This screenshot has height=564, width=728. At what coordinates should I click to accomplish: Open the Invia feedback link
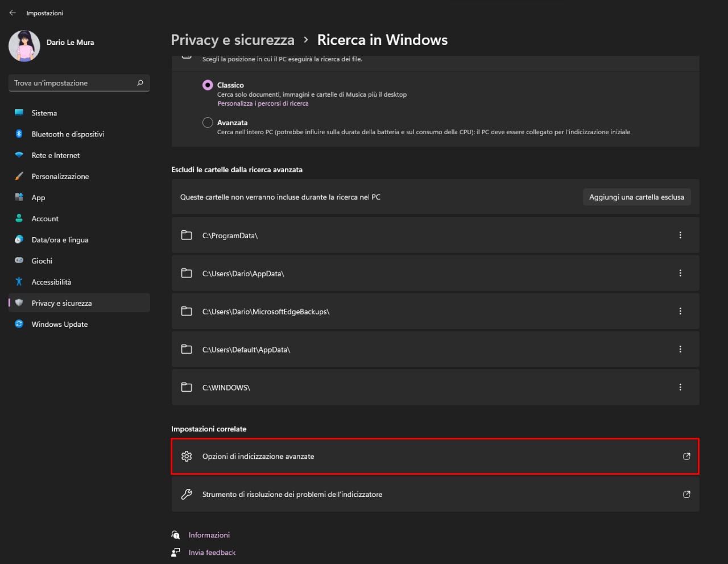pos(212,553)
